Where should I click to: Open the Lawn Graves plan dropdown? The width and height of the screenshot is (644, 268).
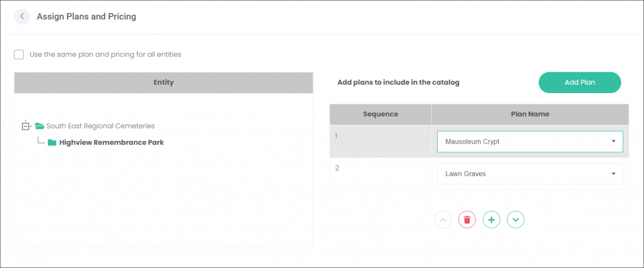[x=530, y=174]
